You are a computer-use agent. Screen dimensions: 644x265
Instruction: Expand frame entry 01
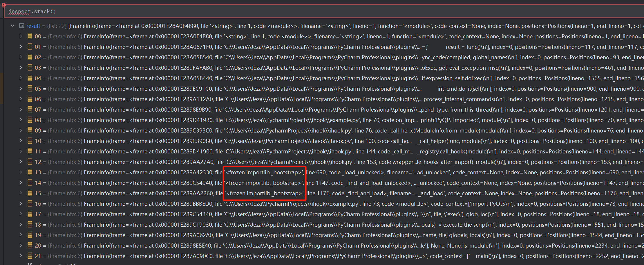(x=21, y=47)
